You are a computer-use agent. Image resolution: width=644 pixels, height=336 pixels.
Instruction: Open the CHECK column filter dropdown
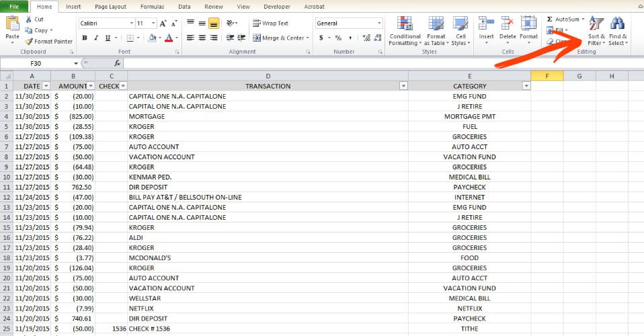[x=123, y=86]
